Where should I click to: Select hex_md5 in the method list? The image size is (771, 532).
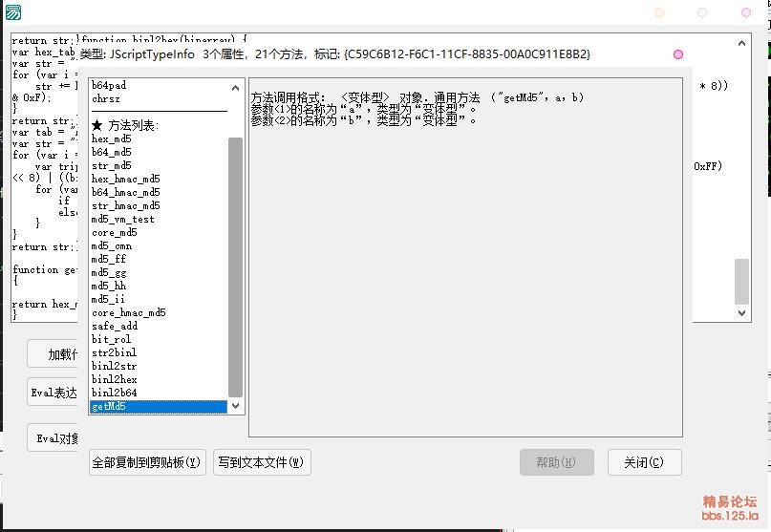pyautogui.click(x=112, y=139)
